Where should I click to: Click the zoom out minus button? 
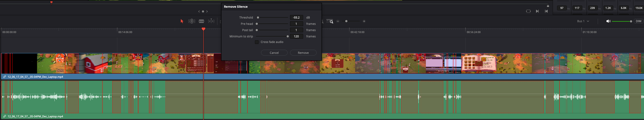coord(338,21)
